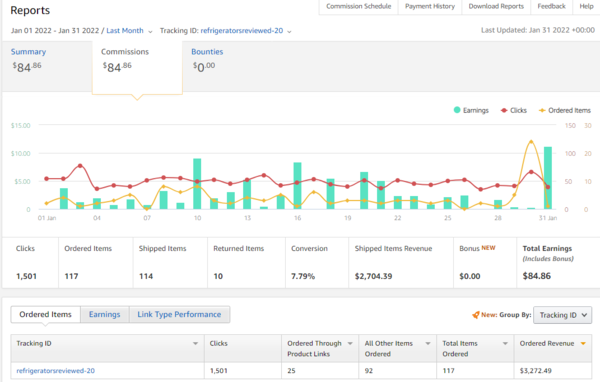Screen dimensions: 600x382
Task: Open the refrigeratorsreviewed-20 link in table
Action: [x=55, y=371]
